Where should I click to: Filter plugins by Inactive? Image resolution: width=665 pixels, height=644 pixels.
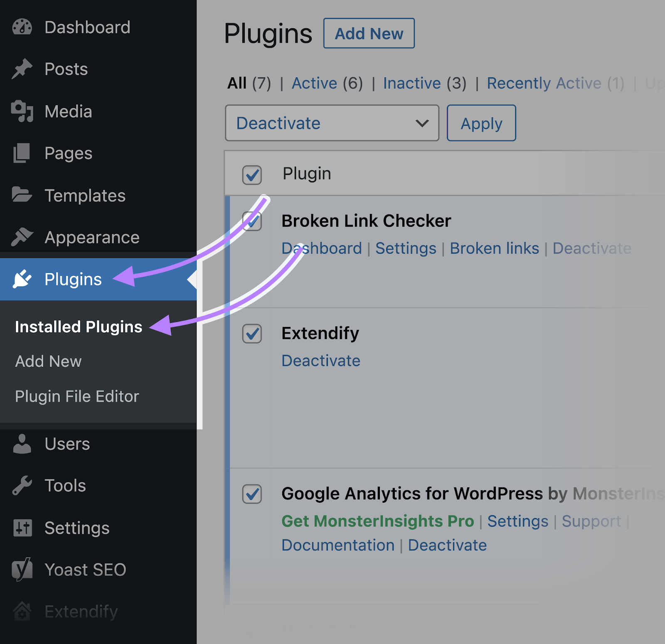(x=411, y=84)
